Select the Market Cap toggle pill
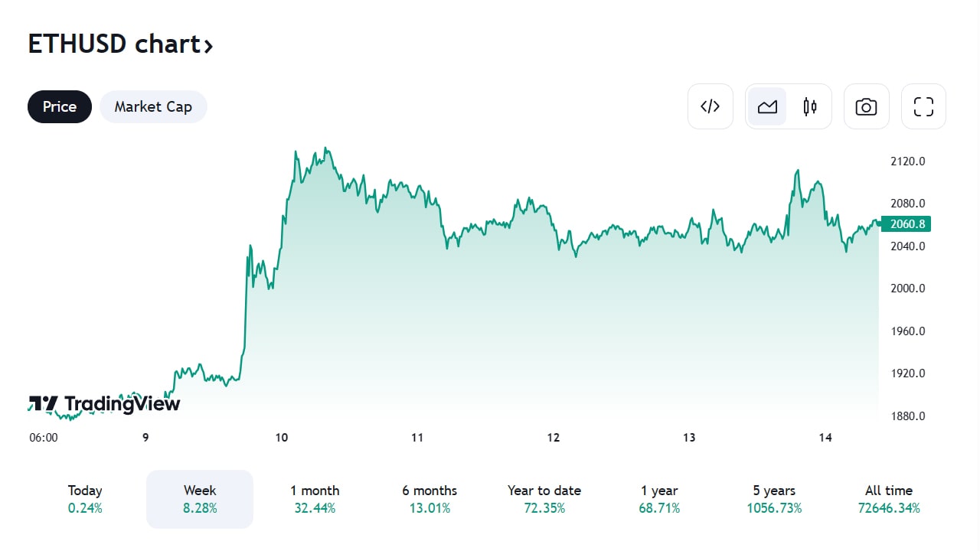 tap(153, 106)
